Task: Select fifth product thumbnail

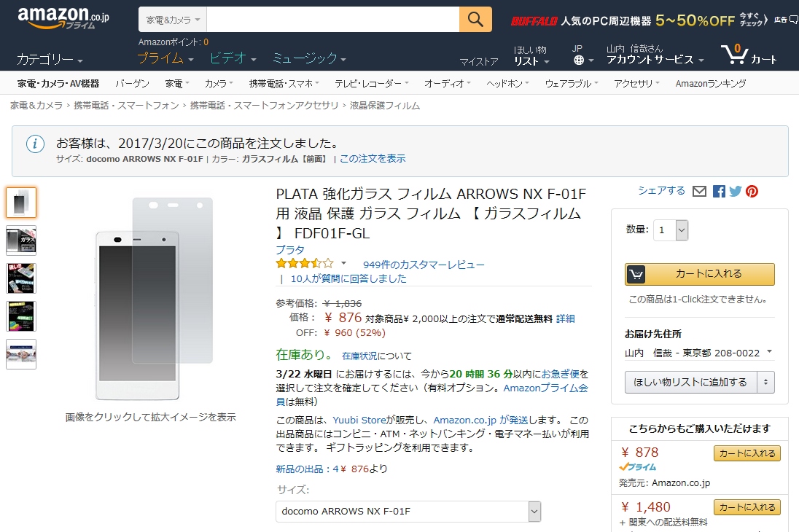Action: [x=21, y=353]
